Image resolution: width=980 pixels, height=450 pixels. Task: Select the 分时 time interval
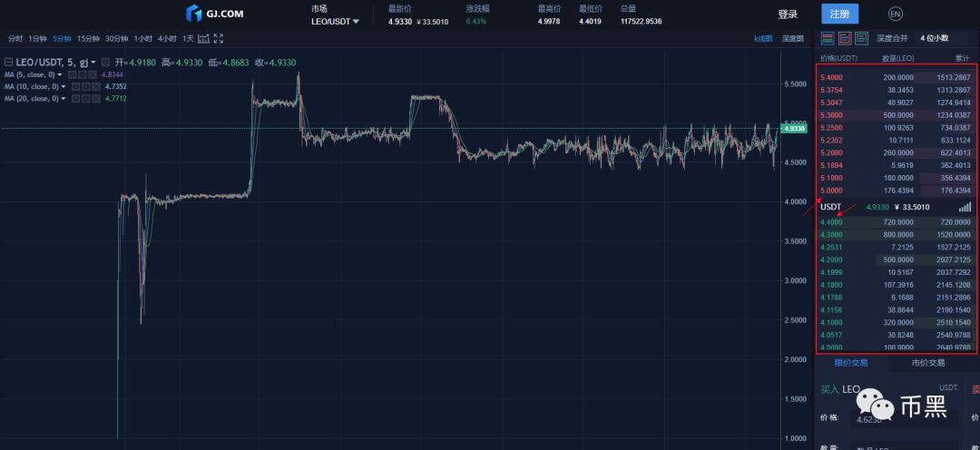click(x=15, y=39)
